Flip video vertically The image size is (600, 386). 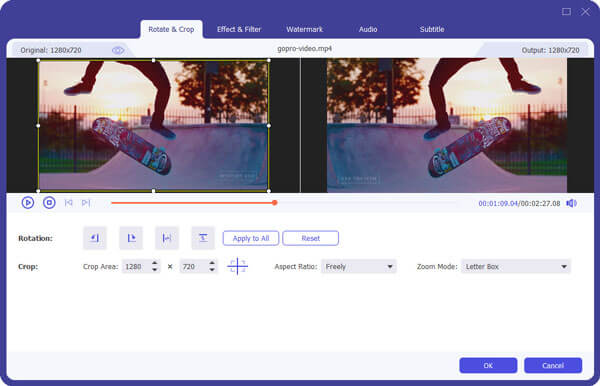pos(203,238)
